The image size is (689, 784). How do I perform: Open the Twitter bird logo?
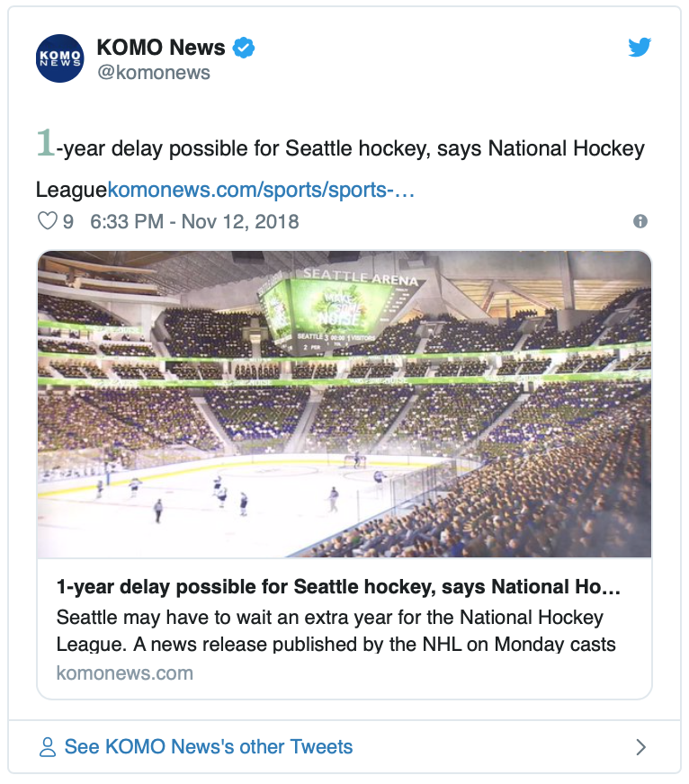pyautogui.click(x=640, y=48)
